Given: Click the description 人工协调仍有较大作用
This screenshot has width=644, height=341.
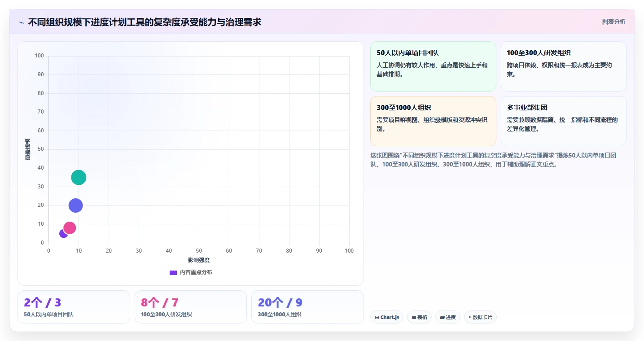Looking at the screenshot, I should click(432, 70).
